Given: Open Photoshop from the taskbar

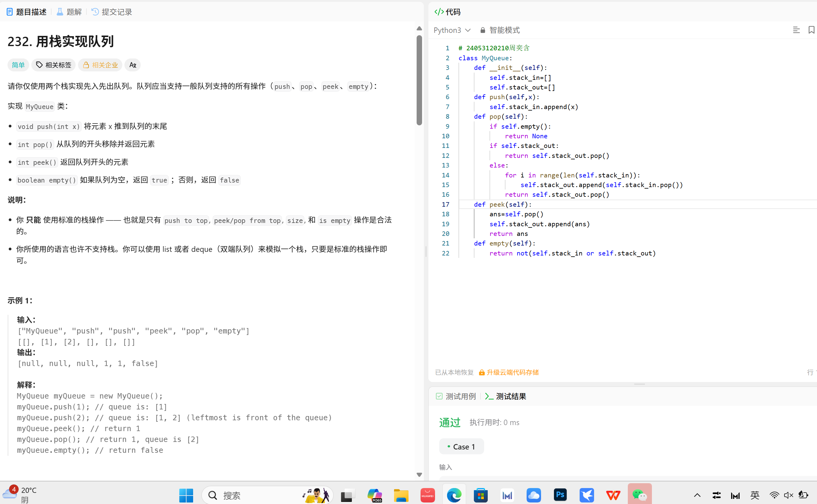Looking at the screenshot, I should [560, 495].
